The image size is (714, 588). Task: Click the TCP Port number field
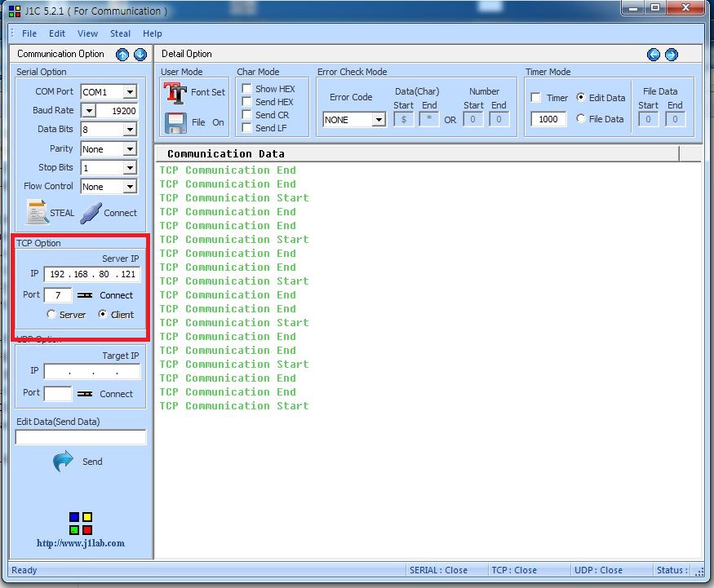(58, 295)
